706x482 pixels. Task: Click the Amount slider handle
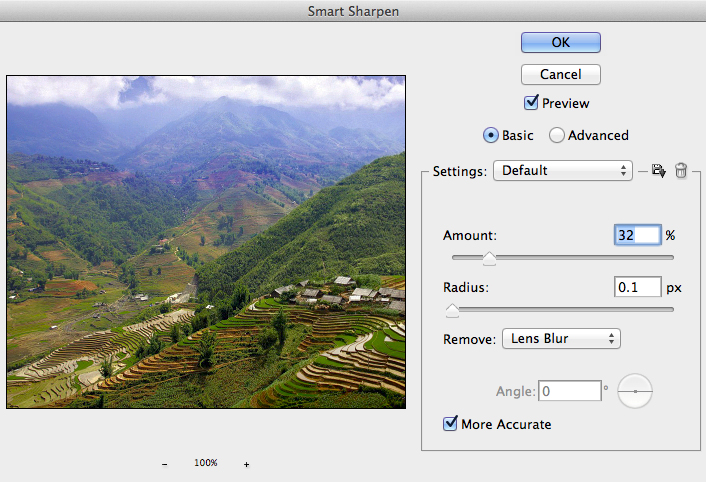click(x=489, y=258)
